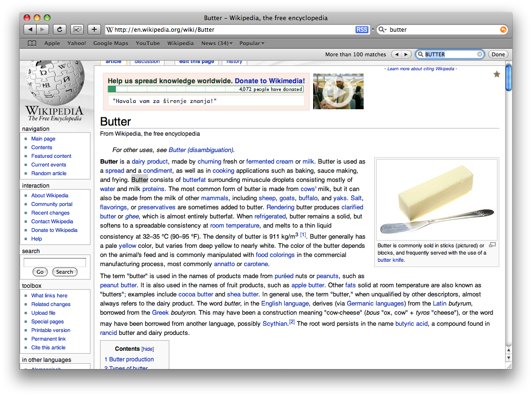Image resolution: width=532 pixels, height=396 pixels.
Task: Open the magnifier menu in the toolbar search field
Action: pyautogui.click(x=382, y=29)
